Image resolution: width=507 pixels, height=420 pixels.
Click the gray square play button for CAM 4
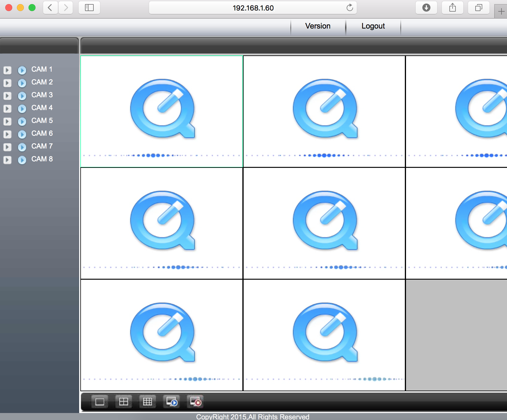(7, 109)
